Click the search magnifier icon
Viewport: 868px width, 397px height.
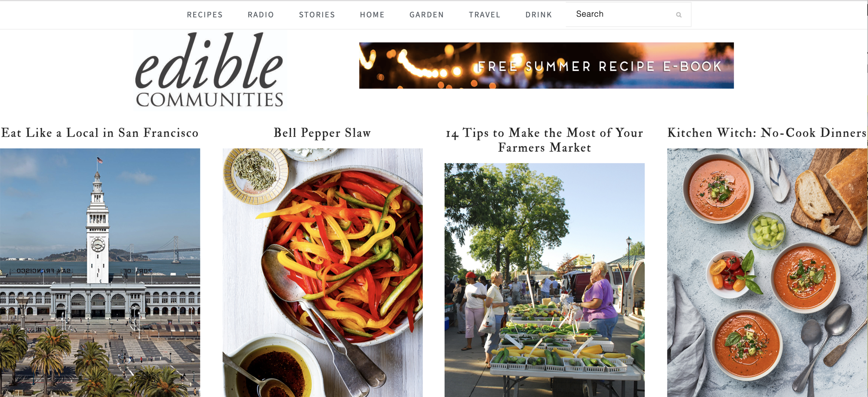tap(678, 15)
